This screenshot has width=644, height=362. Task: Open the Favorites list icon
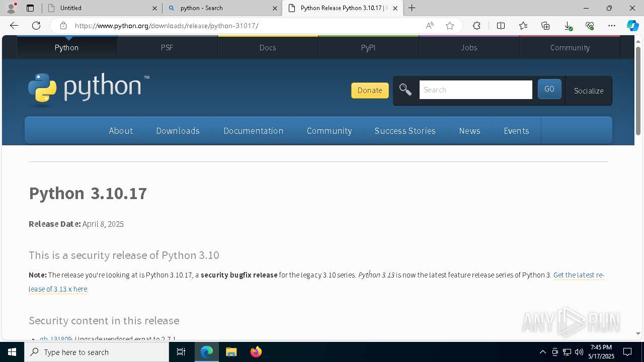(x=523, y=26)
